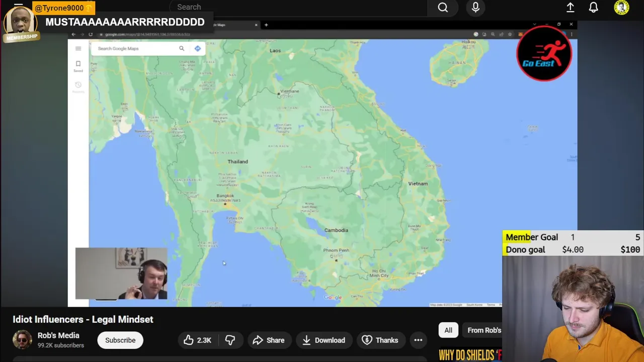
Task: Click browser back arrow in video
Action: click(x=73, y=34)
